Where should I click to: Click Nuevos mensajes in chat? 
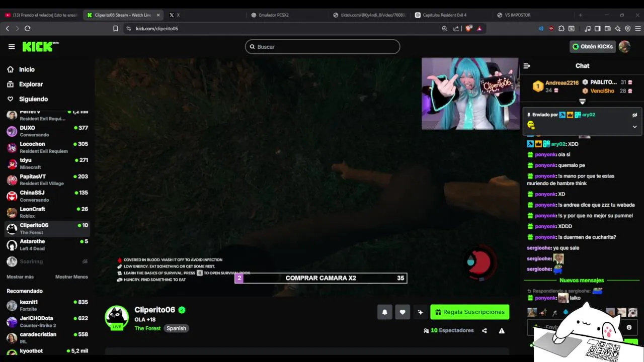pyautogui.click(x=582, y=281)
